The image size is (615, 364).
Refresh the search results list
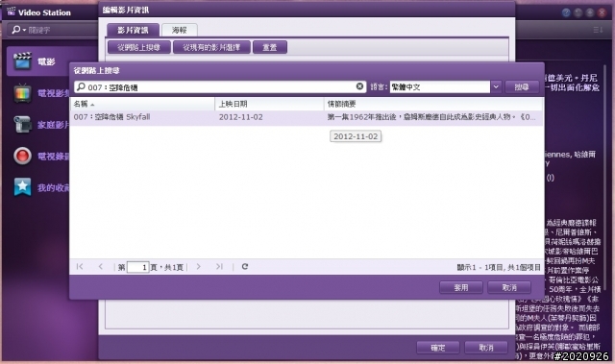tap(245, 267)
